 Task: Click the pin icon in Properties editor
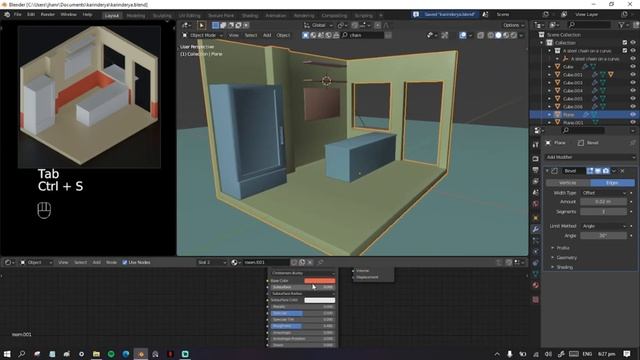632,143
